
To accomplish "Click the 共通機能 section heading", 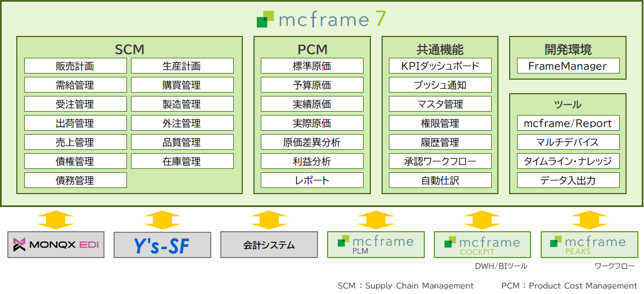I will (440, 49).
